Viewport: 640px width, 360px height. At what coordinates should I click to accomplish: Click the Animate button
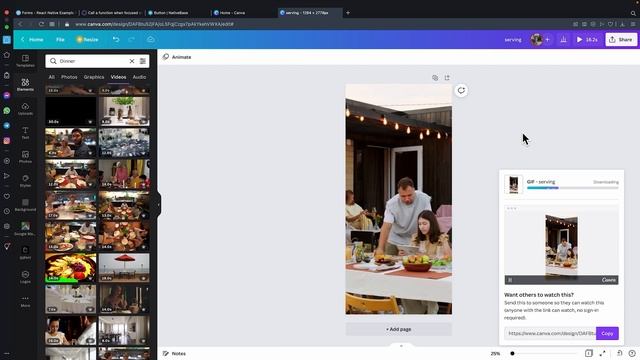[x=177, y=57]
